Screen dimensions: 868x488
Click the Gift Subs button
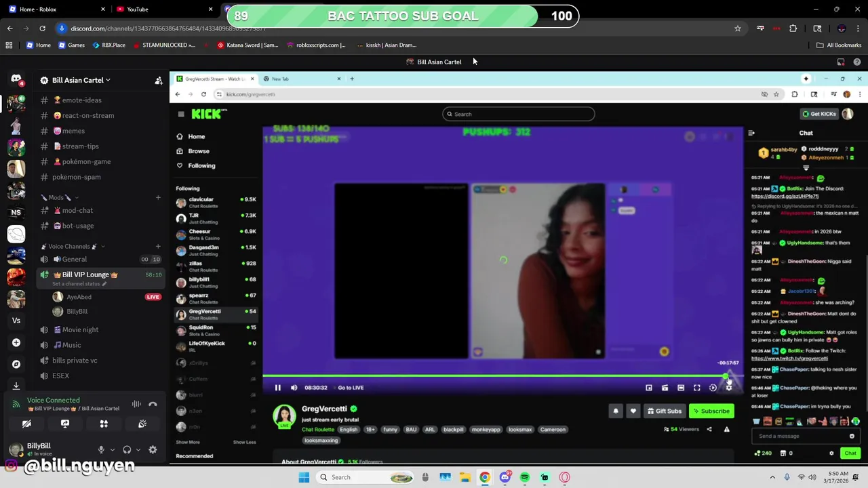[x=664, y=411]
